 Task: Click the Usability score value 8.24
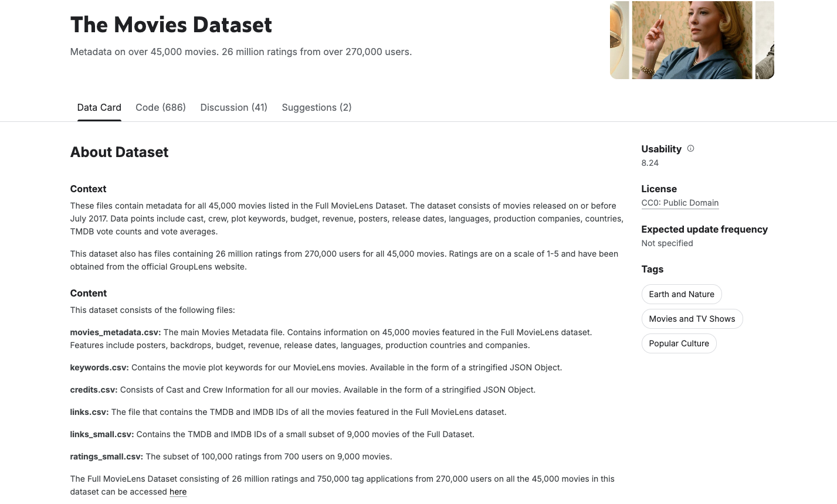coord(650,162)
